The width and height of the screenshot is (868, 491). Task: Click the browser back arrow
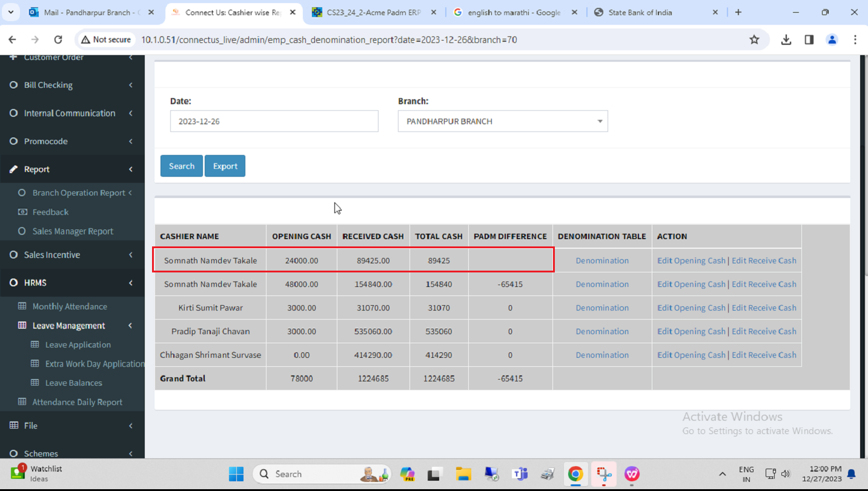12,39
